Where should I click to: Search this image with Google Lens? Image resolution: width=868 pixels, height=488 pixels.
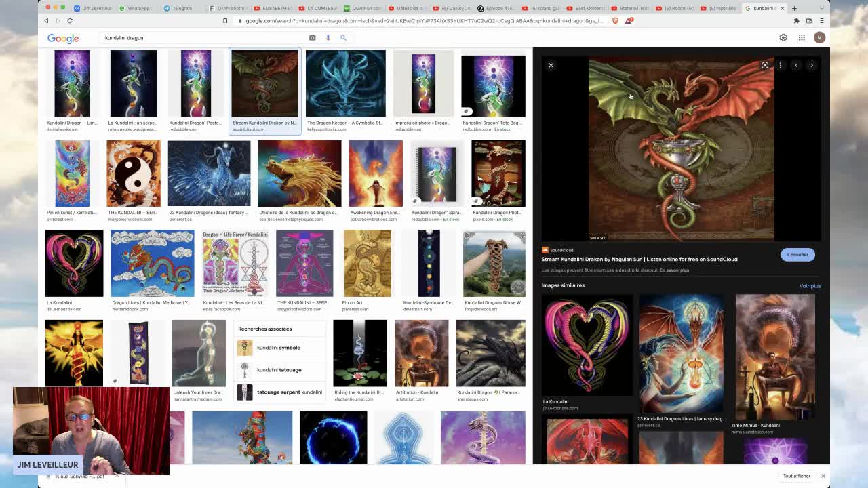765,65
